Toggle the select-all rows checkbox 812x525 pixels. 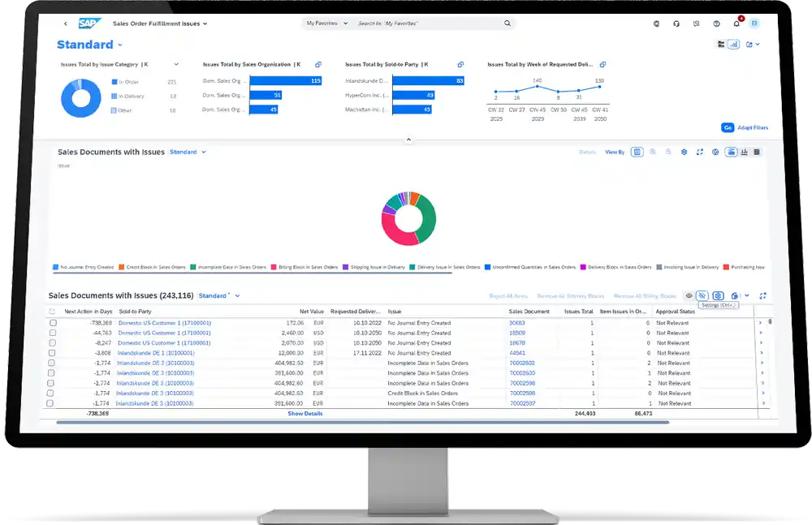(53, 312)
